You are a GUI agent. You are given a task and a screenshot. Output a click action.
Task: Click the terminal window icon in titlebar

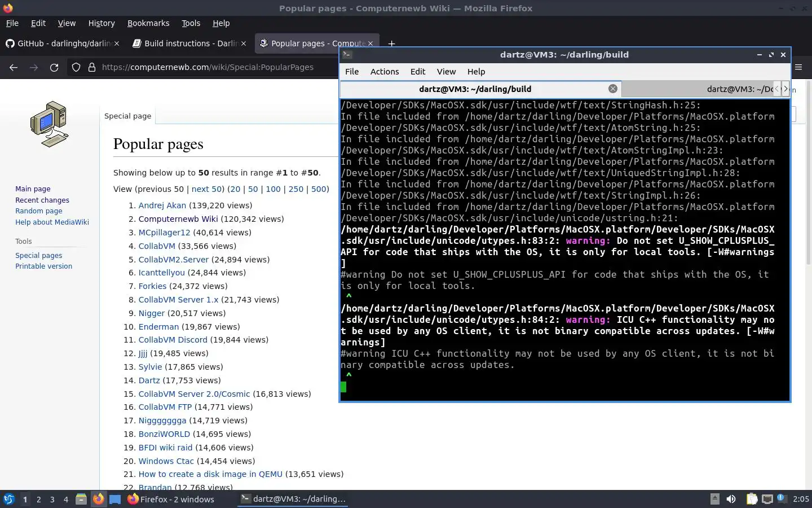tap(347, 55)
